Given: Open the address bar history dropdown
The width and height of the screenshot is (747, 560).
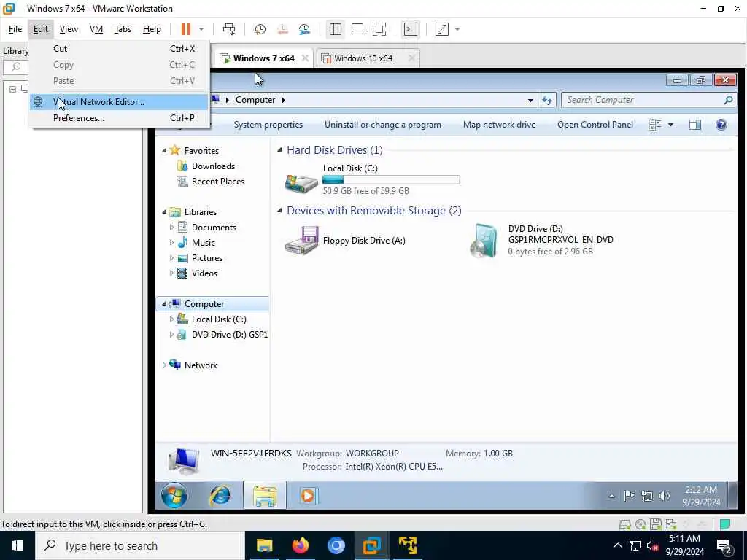Looking at the screenshot, I should click(530, 100).
